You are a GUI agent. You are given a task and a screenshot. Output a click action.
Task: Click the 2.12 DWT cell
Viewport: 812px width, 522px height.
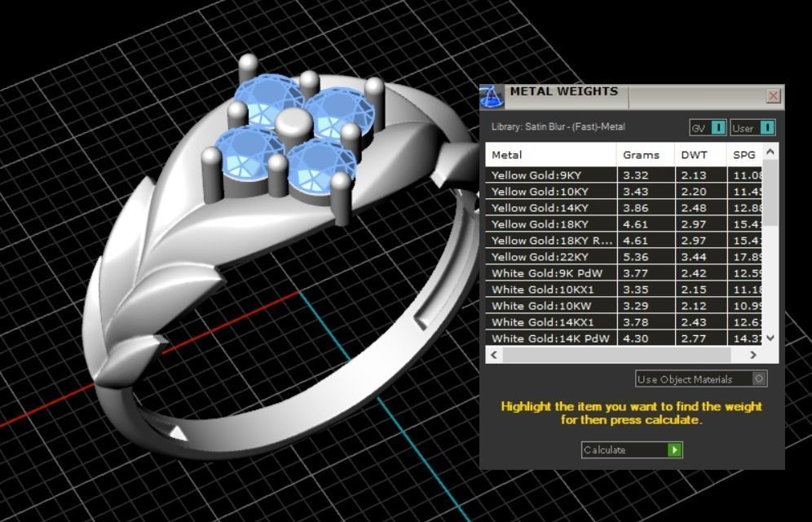click(700, 306)
